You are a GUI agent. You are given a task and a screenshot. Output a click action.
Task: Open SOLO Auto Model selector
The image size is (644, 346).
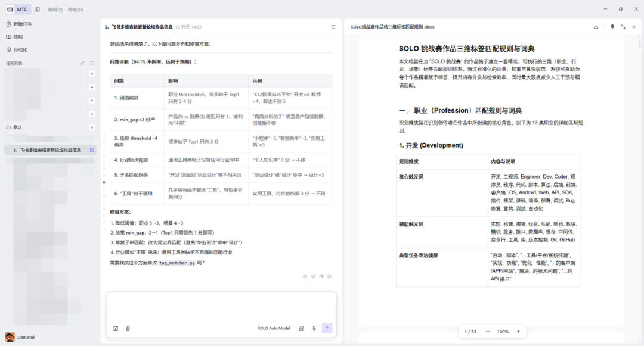tap(274, 328)
